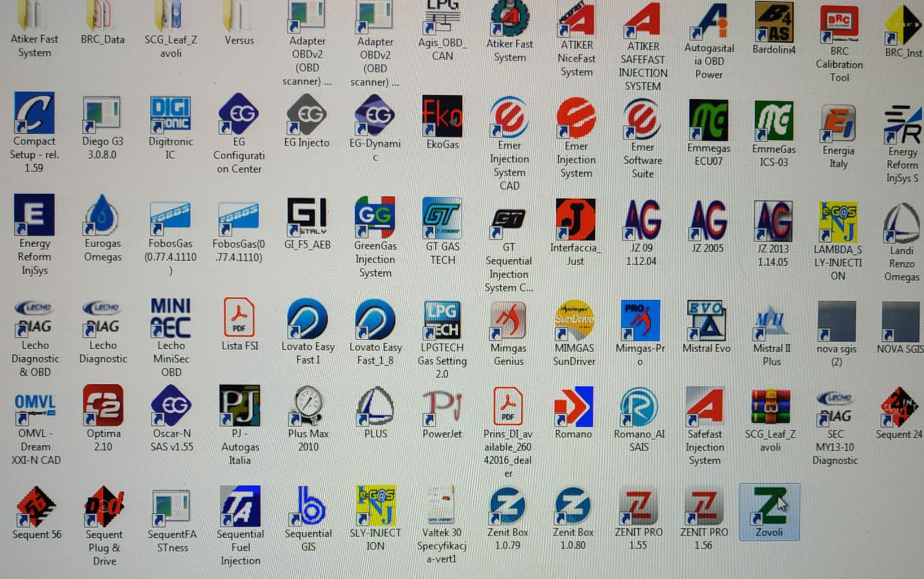Select the highlighted Zovoli shortcut

[769, 512]
